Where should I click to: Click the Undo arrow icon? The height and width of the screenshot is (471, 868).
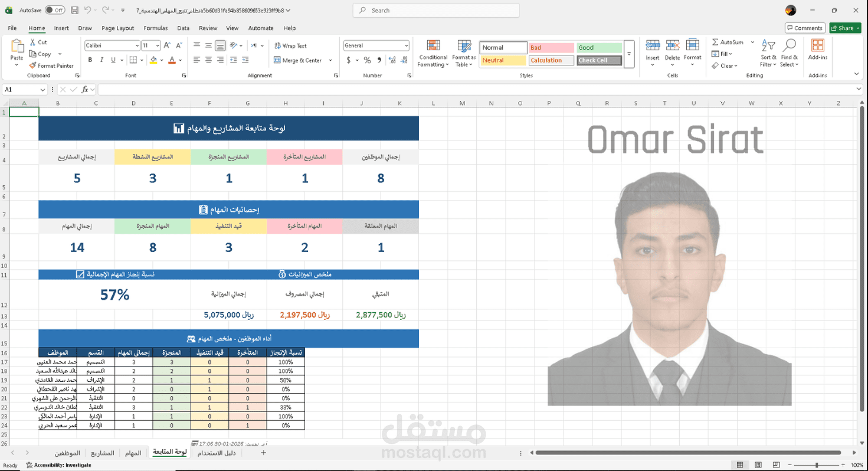click(87, 10)
